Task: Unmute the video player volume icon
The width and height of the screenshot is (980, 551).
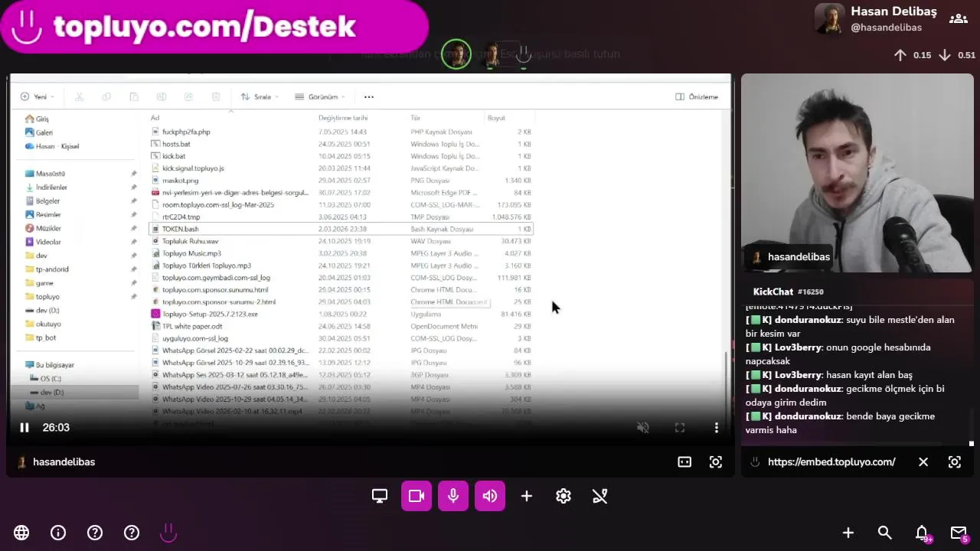Action: (x=643, y=428)
